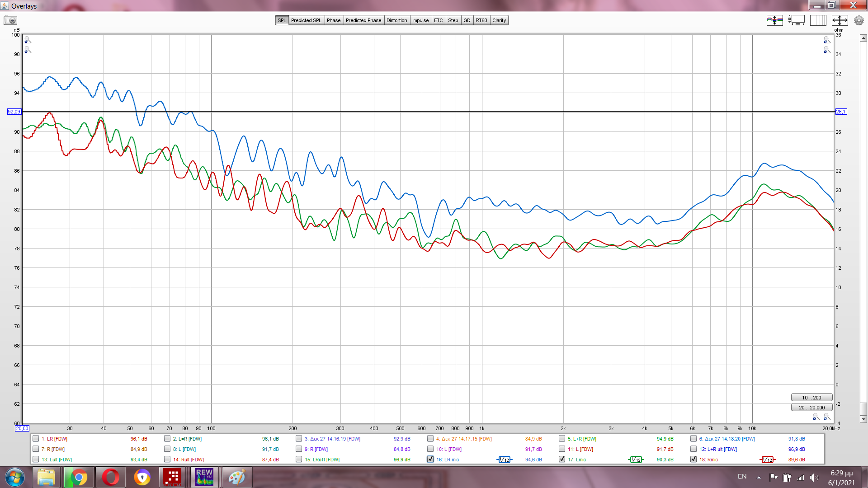868x488 pixels.
Task: Click the bottom-right horizontal zoom-out magnifier
Action: pos(816,417)
